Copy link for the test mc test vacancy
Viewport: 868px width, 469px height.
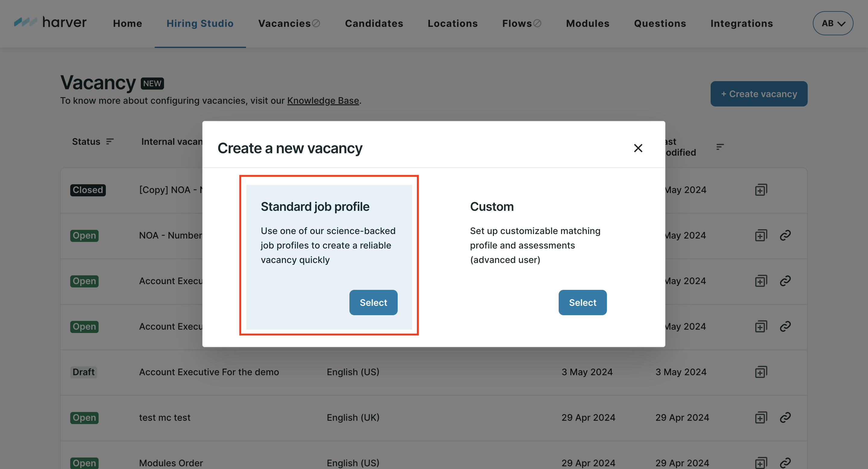785,417
